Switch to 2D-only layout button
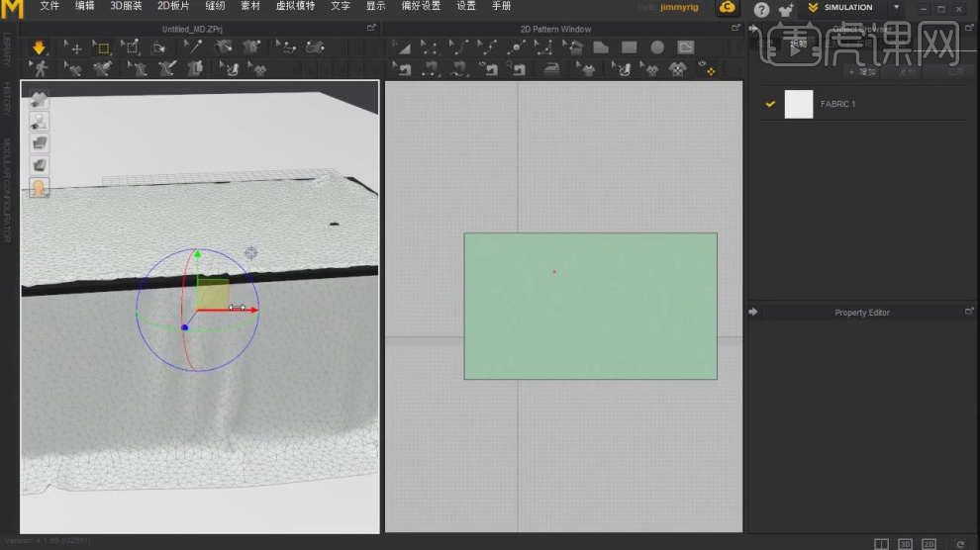The width and height of the screenshot is (980, 550). pos(929,544)
